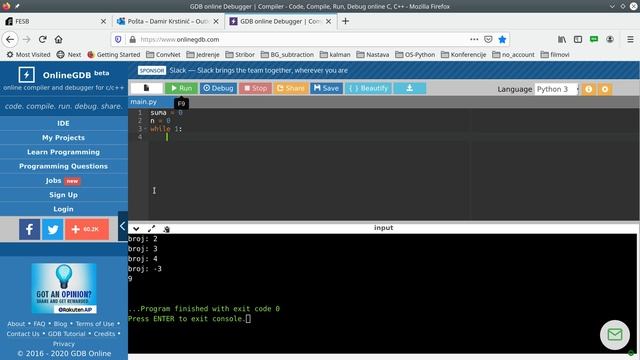Share the code via Share button
Image resolution: width=640 pixels, height=360 pixels.
(291, 88)
